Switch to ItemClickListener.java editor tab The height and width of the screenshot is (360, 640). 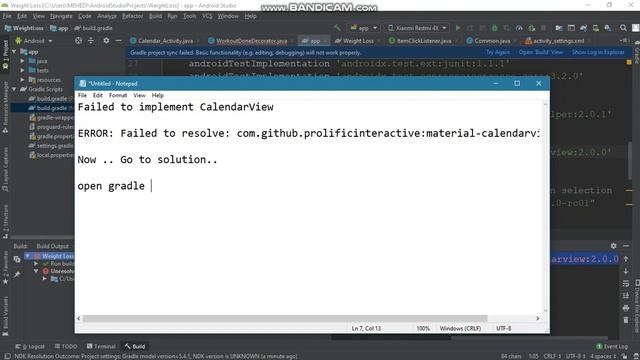(423, 41)
